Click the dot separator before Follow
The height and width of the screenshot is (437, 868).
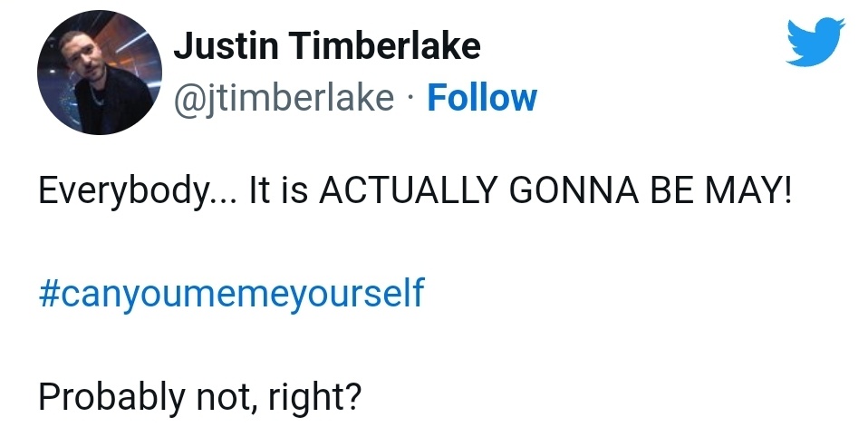(410, 100)
